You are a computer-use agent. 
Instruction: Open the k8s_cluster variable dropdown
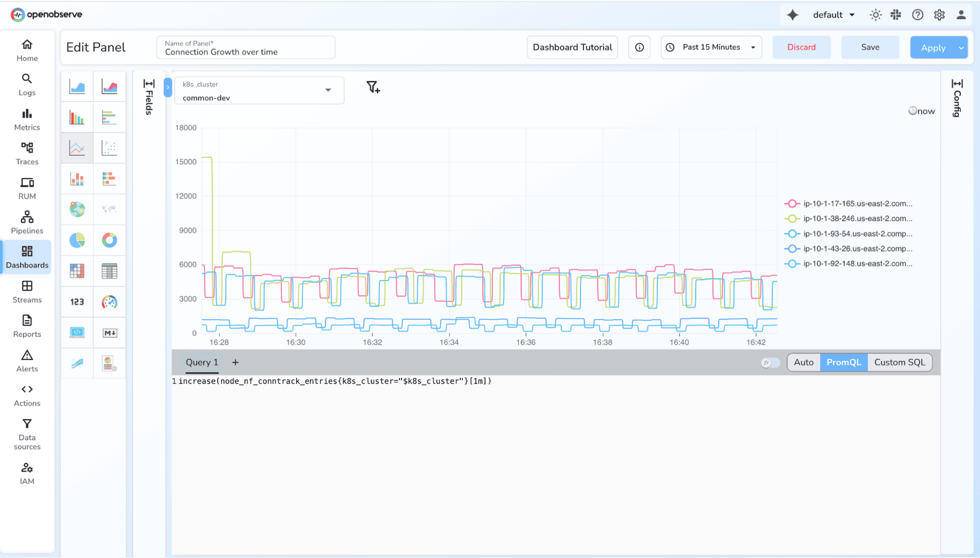(x=259, y=91)
